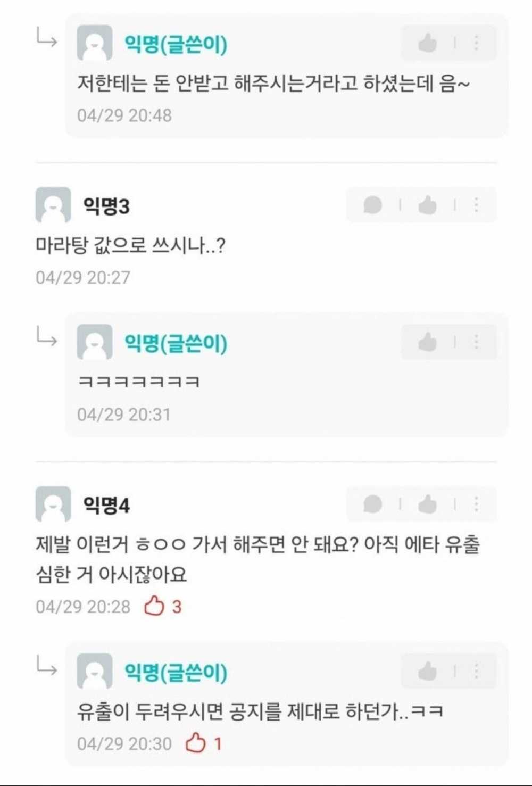The image size is (532, 786).
Task: Reply to 익명4's comment via speech bubble icon
Action: [x=372, y=504]
